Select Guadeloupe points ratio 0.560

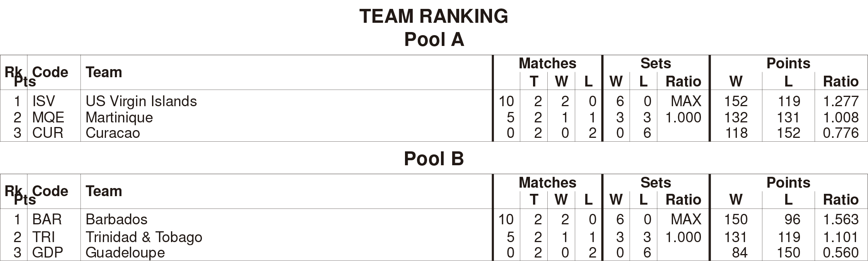[x=841, y=253]
